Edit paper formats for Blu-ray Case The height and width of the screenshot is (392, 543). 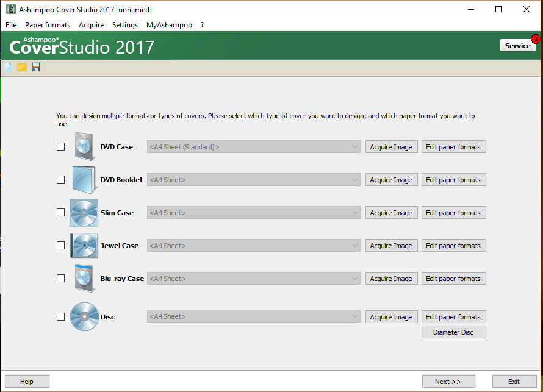coord(454,278)
